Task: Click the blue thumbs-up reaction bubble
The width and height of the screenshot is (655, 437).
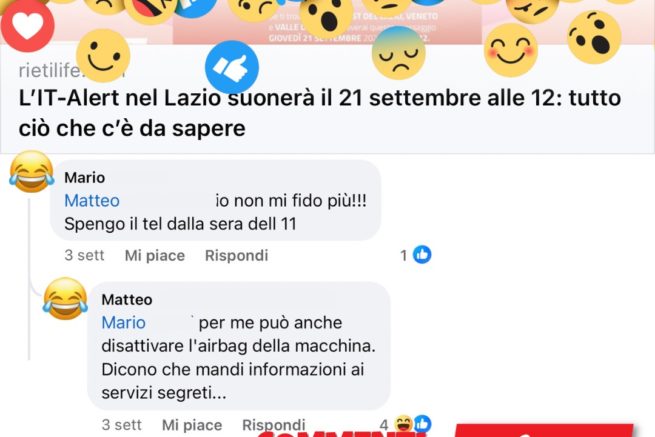Action: 232,67
